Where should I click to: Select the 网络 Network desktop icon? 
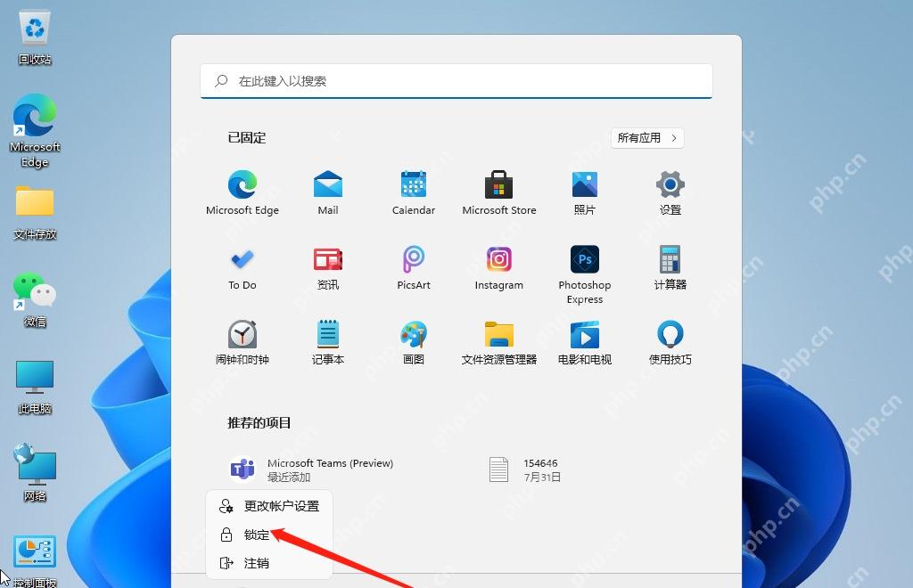pyautogui.click(x=35, y=472)
